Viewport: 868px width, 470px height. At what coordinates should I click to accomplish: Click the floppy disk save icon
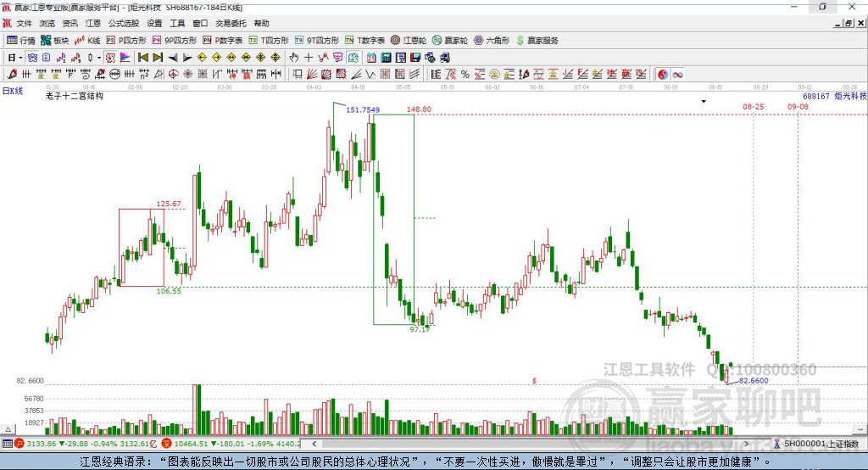pyautogui.click(x=415, y=58)
